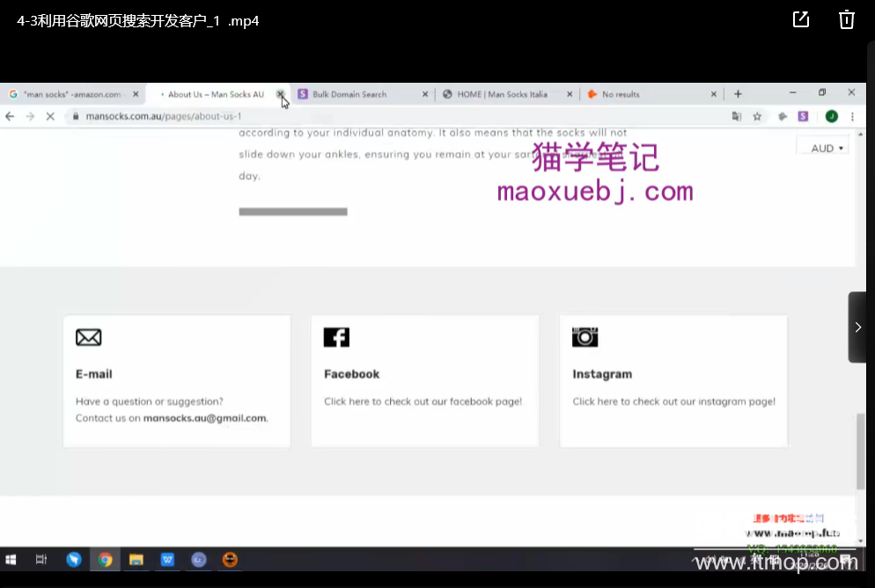Click the E-mail envelope icon
Screen dimensions: 875x588
pyautogui.click(x=88, y=337)
